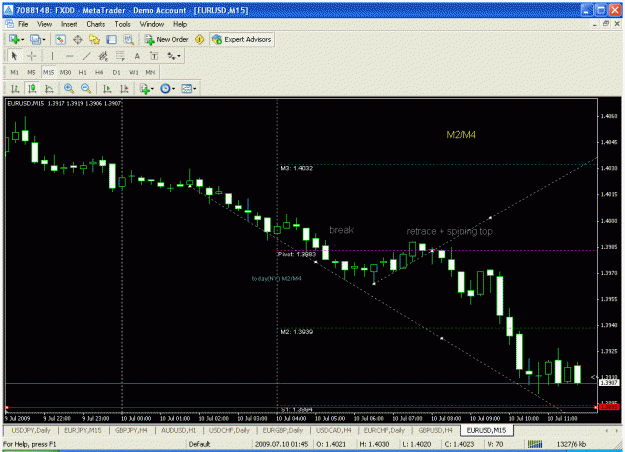This screenshot has width=625, height=452.
Task: Switch to the USDCAD,H4 chart tab
Action: click(334, 430)
